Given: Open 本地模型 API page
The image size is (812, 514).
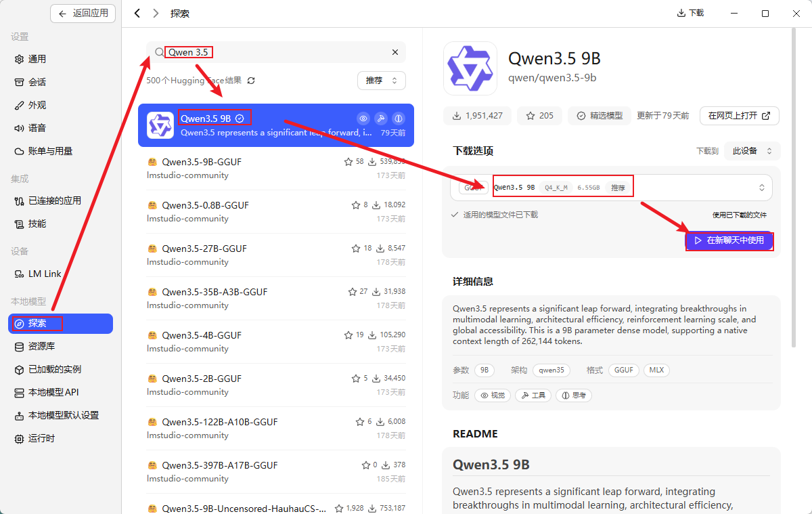Looking at the screenshot, I should 61,392.
